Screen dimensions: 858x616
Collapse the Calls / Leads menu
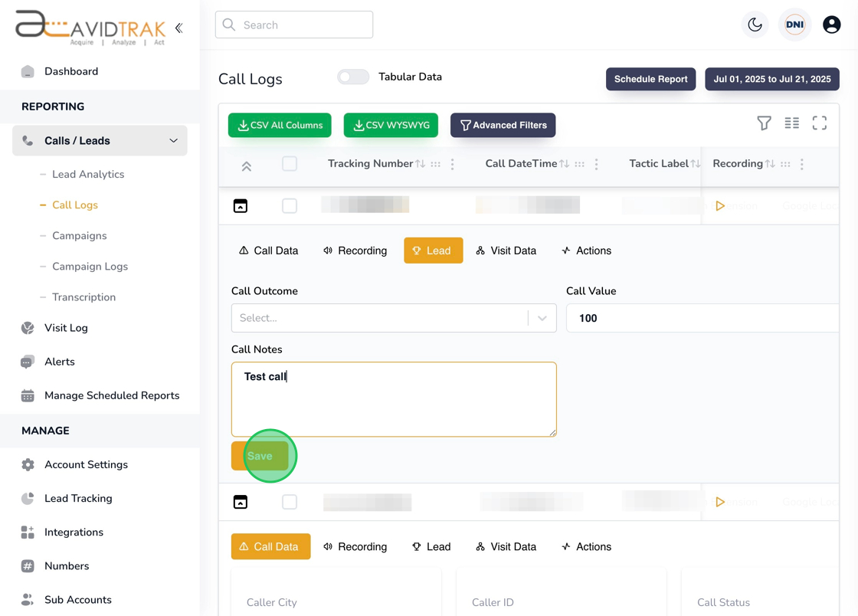[100, 141]
